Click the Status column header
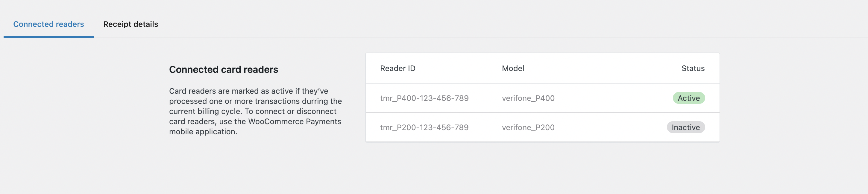Screen dimensions: 868x194 click(x=692, y=69)
